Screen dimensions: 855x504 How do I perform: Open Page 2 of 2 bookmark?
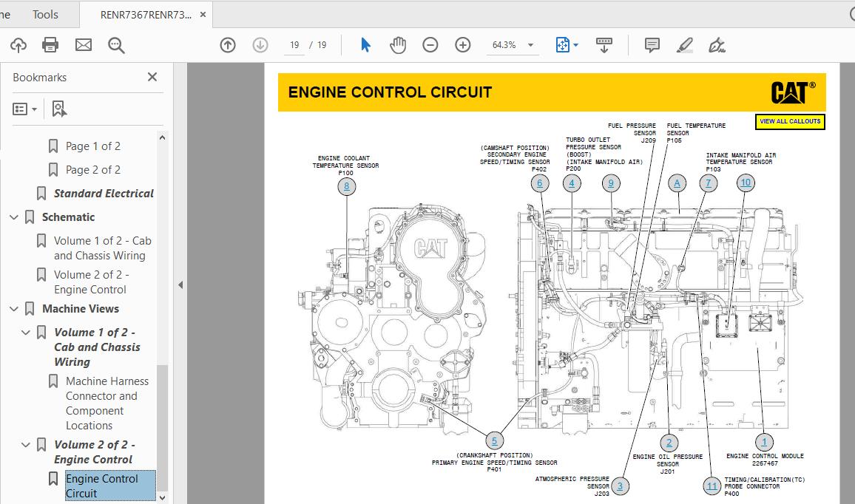92,169
